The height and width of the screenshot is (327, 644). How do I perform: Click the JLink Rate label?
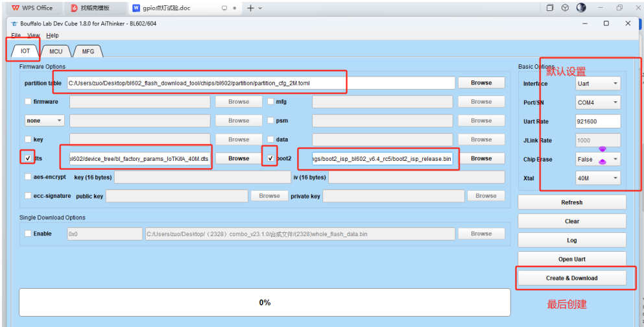click(x=538, y=141)
